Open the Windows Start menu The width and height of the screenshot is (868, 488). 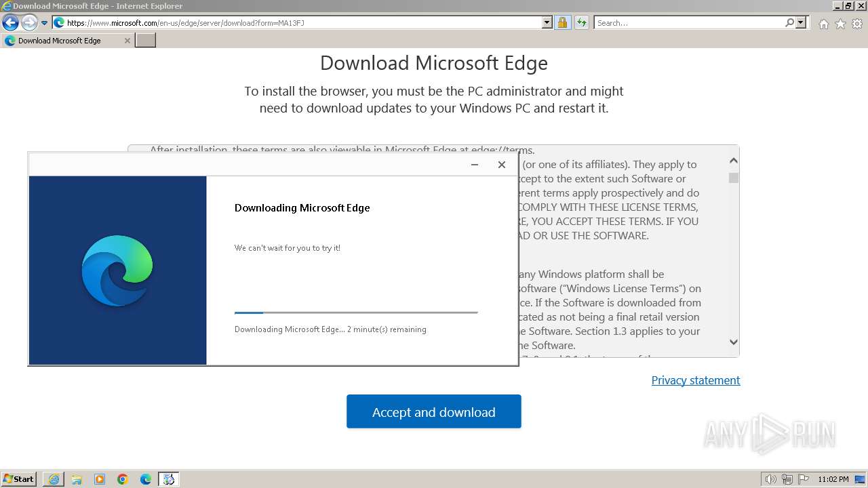click(19, 479)
